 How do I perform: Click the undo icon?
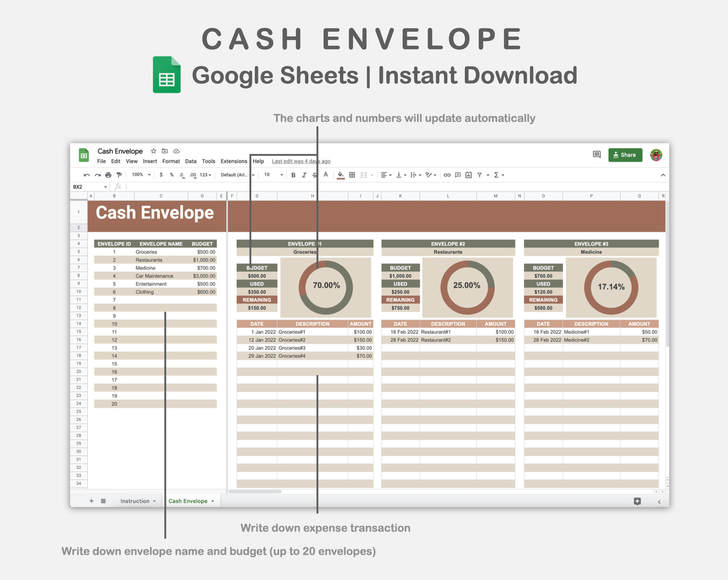click(x=86, y=175)
